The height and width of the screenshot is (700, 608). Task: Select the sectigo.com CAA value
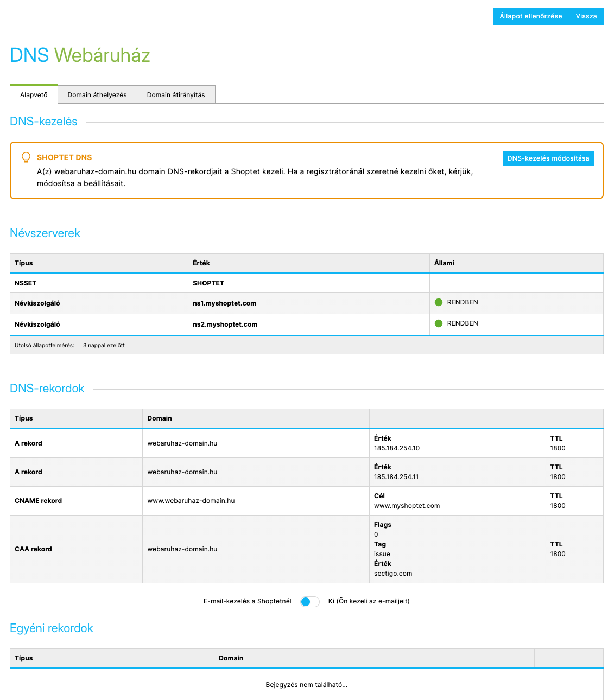click(393, 574)
